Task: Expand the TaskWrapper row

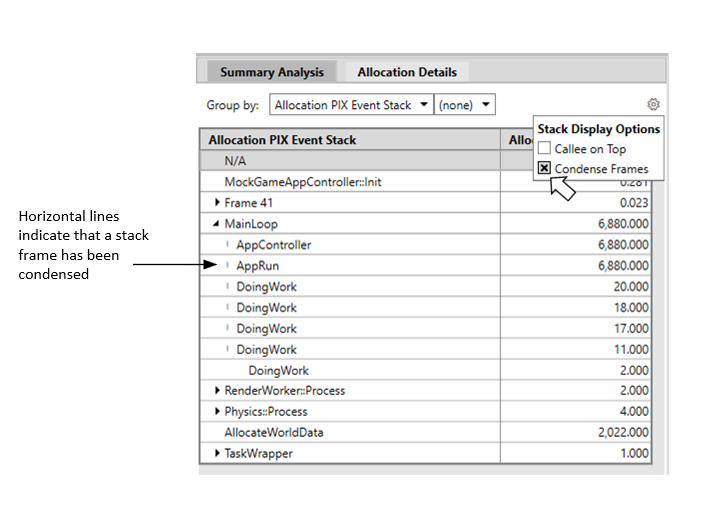Action: [x=217, y=453]
